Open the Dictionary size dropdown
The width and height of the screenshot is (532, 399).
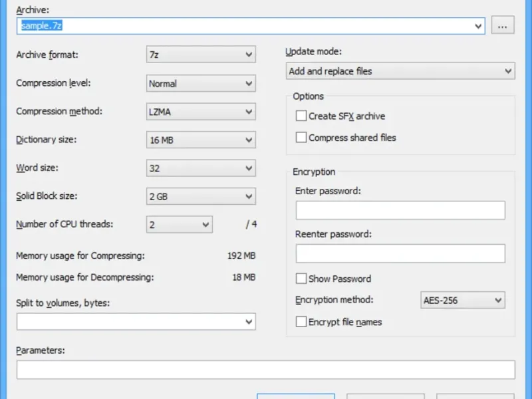coord(201,140)
